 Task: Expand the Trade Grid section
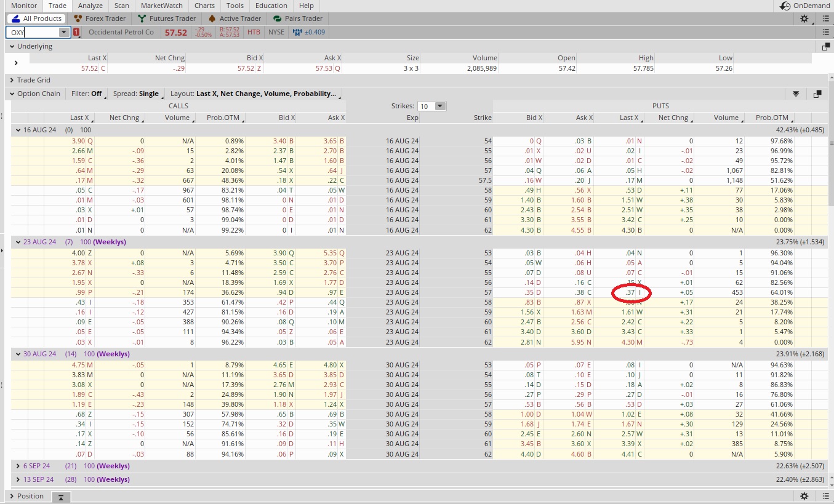(x=12, y=80)
